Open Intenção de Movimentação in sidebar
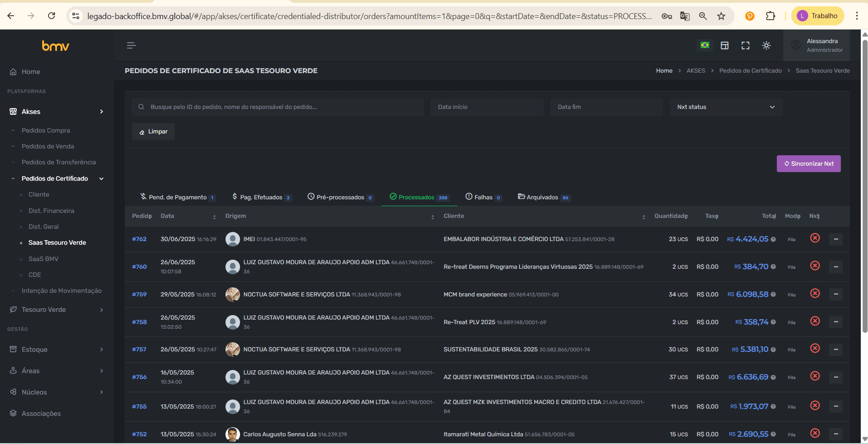This screenshot has height=444, width=868. (62, 291)
